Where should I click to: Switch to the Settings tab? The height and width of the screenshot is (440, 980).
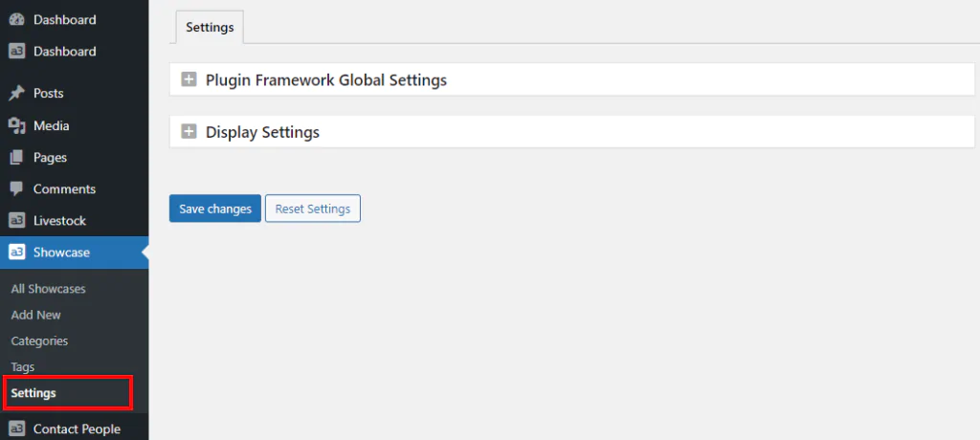tap(210, 28)
